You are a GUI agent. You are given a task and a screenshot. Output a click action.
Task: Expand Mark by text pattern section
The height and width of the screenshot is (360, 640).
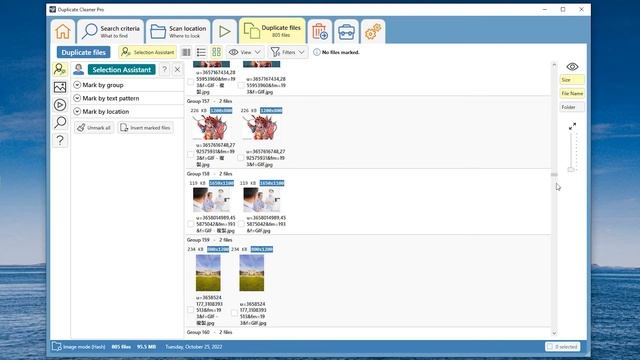pos(128,98)
